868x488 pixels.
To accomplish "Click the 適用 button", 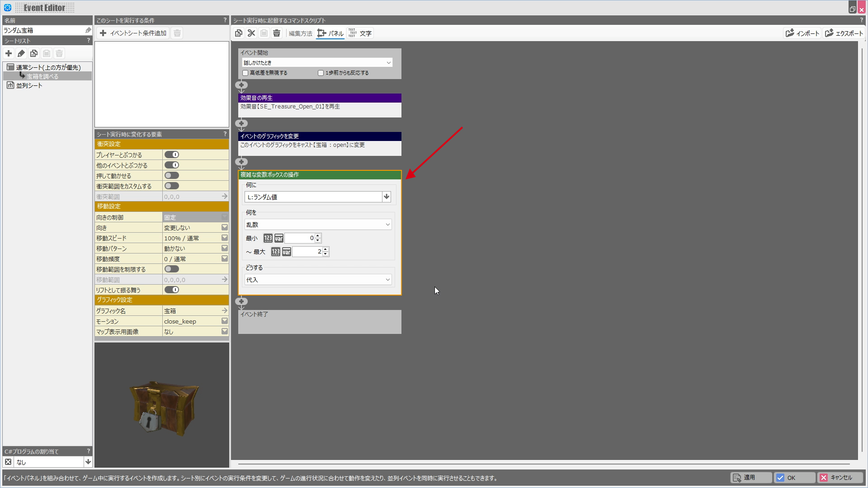I will click(x=751, y=478).
